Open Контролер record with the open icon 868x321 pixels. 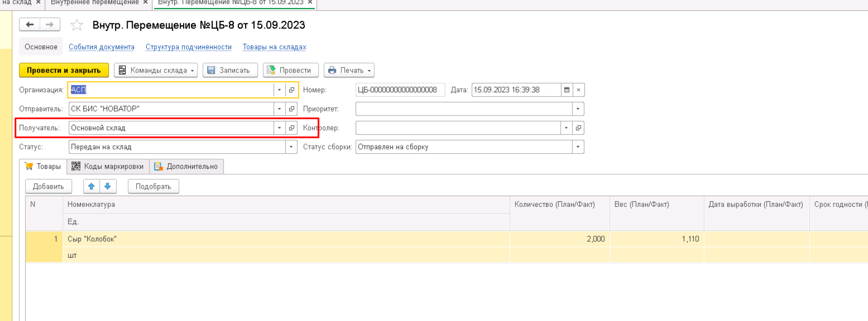(578, 128)
